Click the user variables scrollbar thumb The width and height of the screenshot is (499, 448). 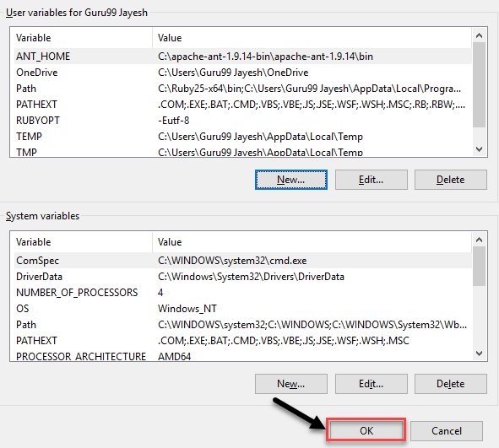[x=479, y=85]
